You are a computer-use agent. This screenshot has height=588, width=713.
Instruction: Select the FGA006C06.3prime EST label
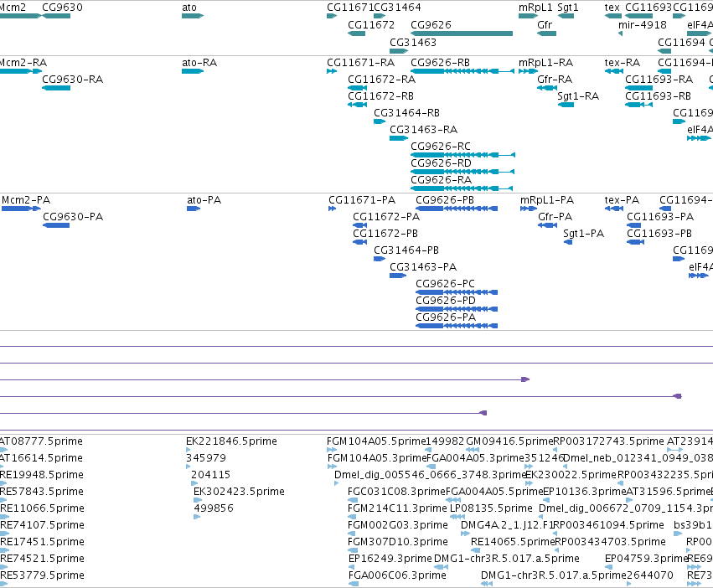pos(397,575)
